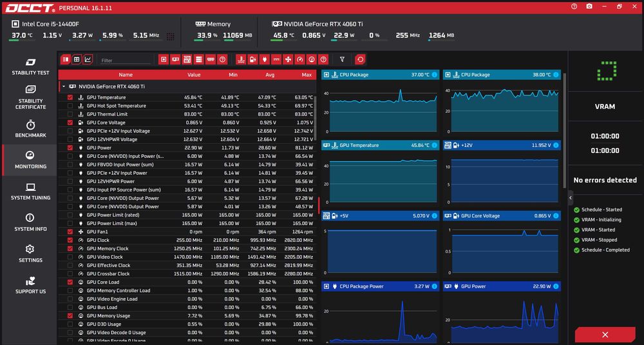This screenshot has height=345, width=644.
Task: Open the Support Us page
Action: [30, 286]
